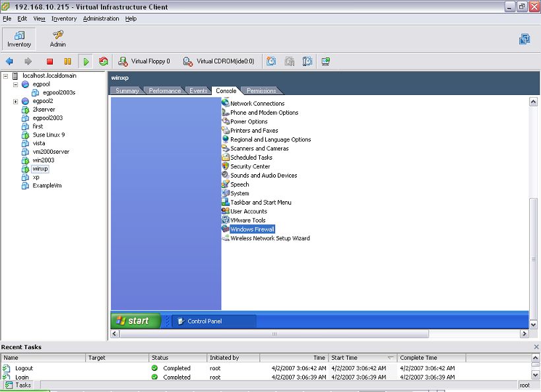Open the Administration menu
This screenshot has height=392, width=541.
[101, 18]
